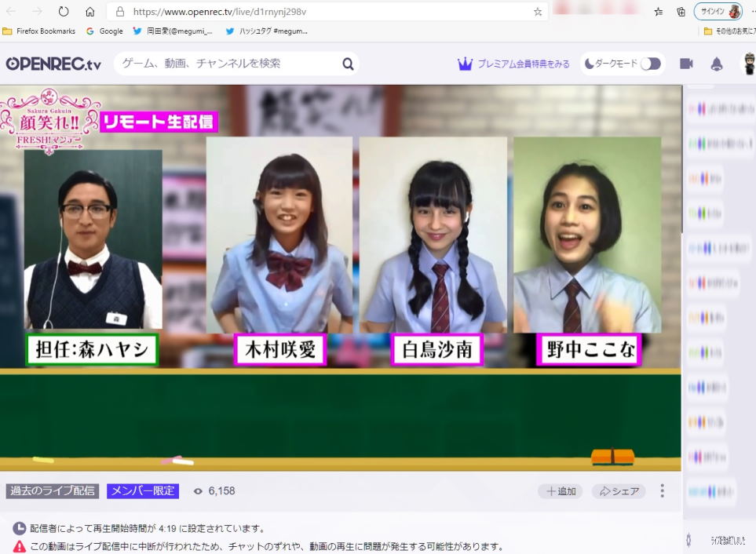
Task: Open notifications bell icon
Action: pyautogui.click(x=716, y=64)
